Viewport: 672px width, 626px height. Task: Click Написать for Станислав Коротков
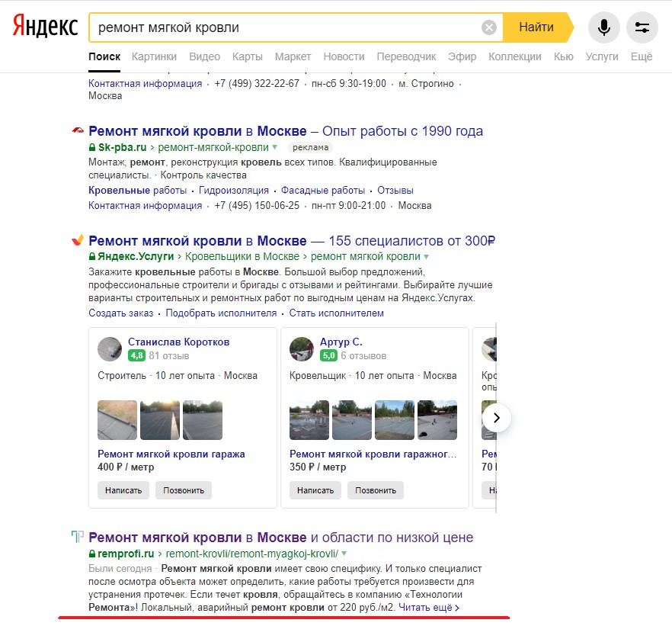123,490
